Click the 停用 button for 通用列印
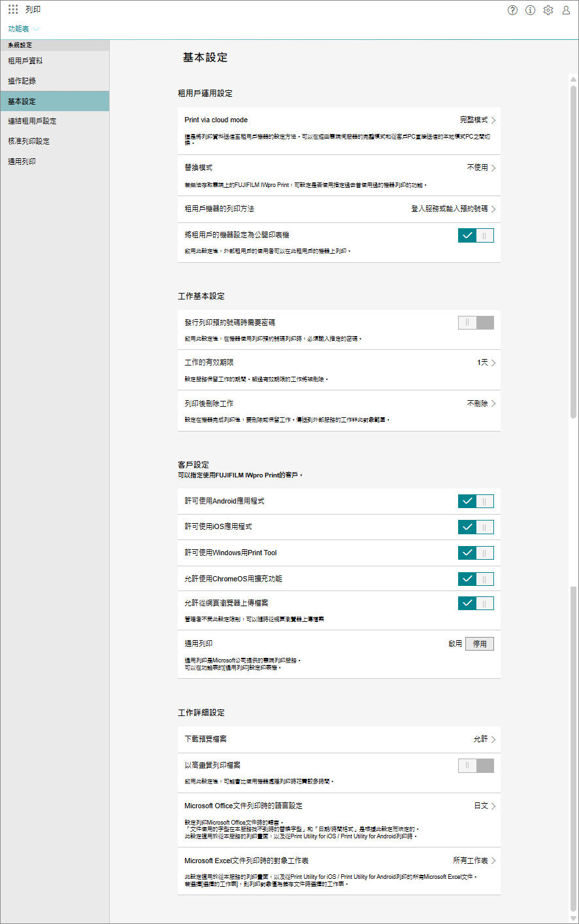Viewport: 579px width, 924px height. pyautogui.click(x=480, y=644)
